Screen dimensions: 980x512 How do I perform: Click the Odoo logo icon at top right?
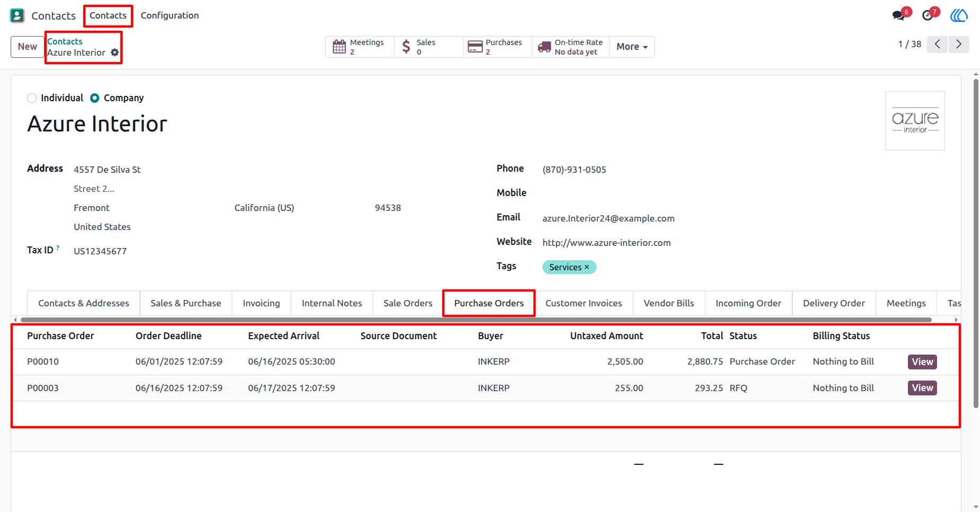[x=959, y=15]
